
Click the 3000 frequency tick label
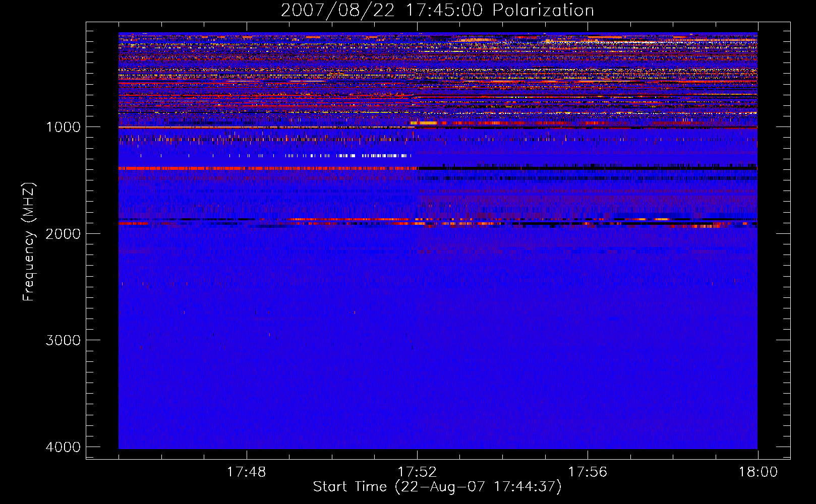coord(63,340)
